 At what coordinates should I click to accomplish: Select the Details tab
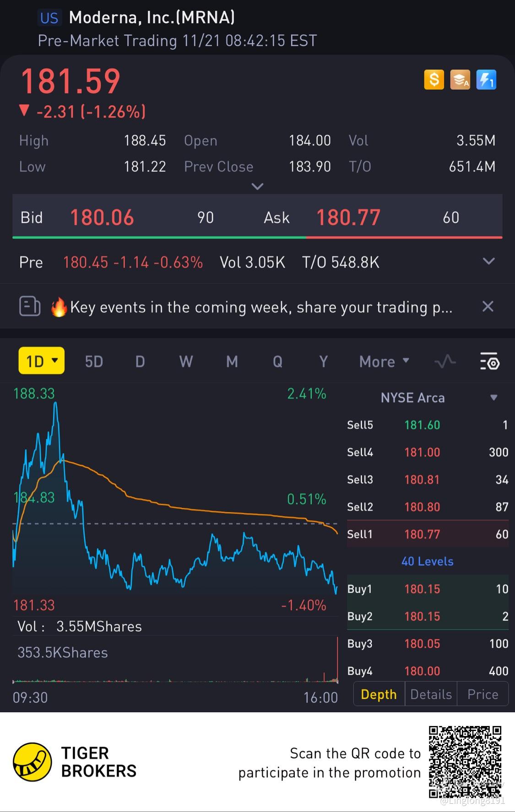click(x=431, y=694)
